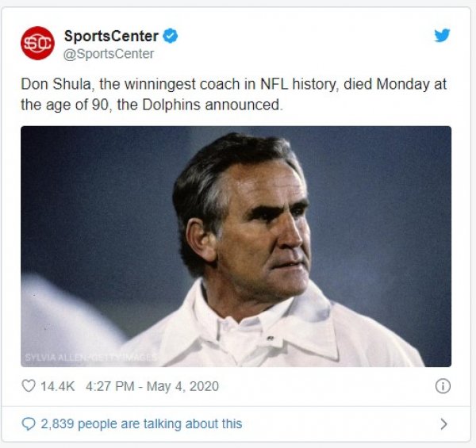Screen dimensions: 476x448
Task: Click the phrase "age of 90" in the tweet
Action: (x=73, y=105)
